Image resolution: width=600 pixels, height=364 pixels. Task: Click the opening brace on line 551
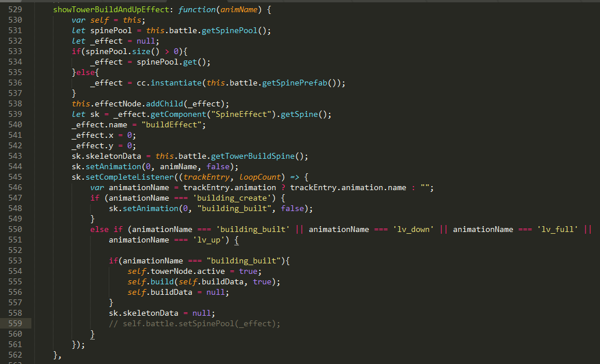pyautogui.click(x=237, y=240)
